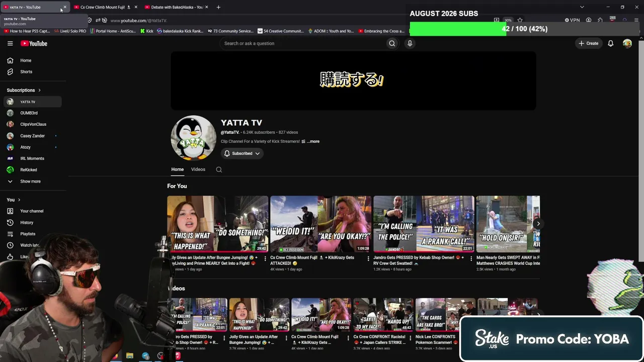Close the Cx Crew Climb Mount Fuji tab
644x362 pixels.
136,7
